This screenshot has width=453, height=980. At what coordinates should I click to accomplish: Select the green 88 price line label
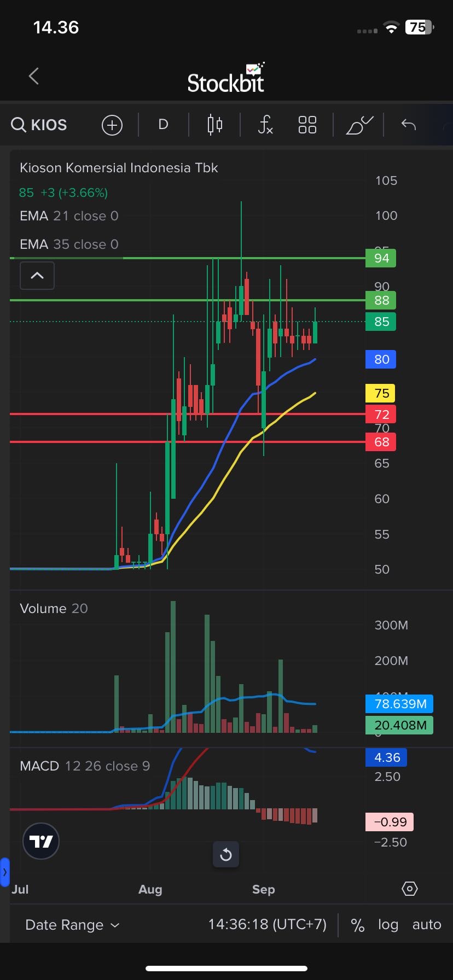381,300
